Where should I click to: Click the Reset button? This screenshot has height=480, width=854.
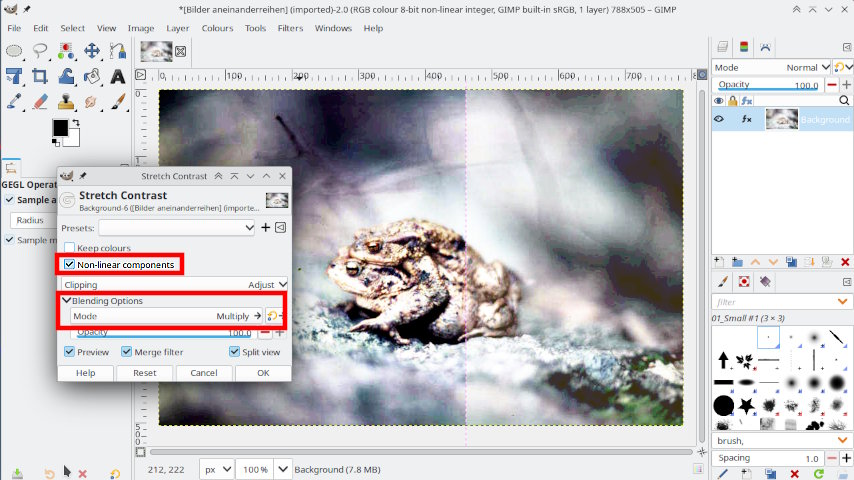(144, 373)
